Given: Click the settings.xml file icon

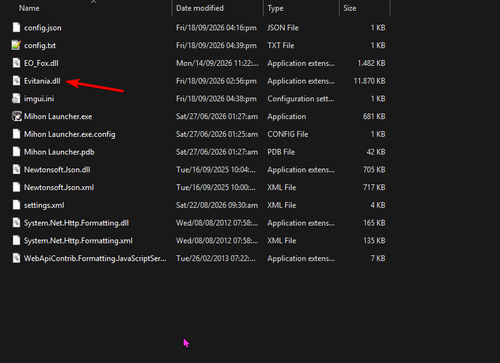Looking at the screenshot, I should 16,205.
